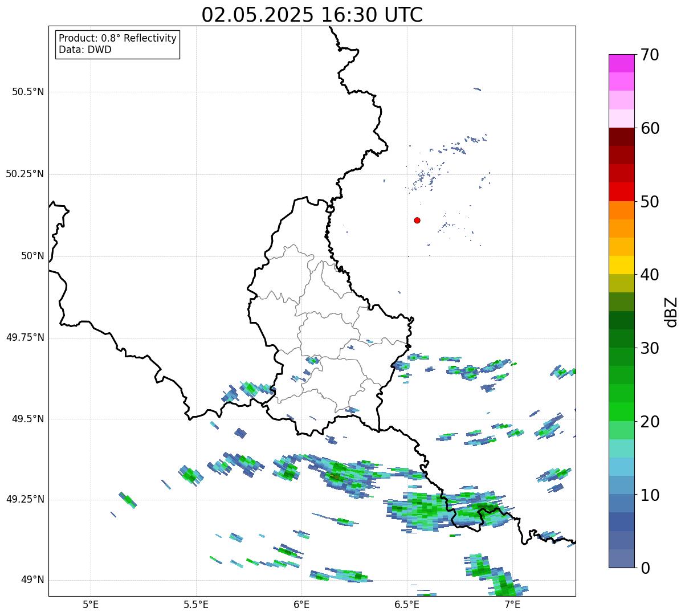Click the "6°E" longitude label
The height and width of the screenshot is (616, 685).
301,604
